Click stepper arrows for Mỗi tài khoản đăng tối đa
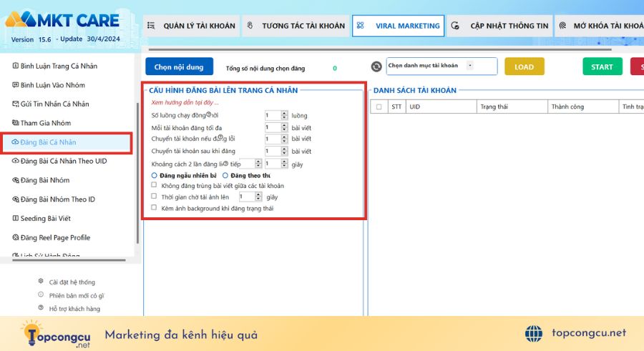This screenshot has width=644, height=351. 284,128
